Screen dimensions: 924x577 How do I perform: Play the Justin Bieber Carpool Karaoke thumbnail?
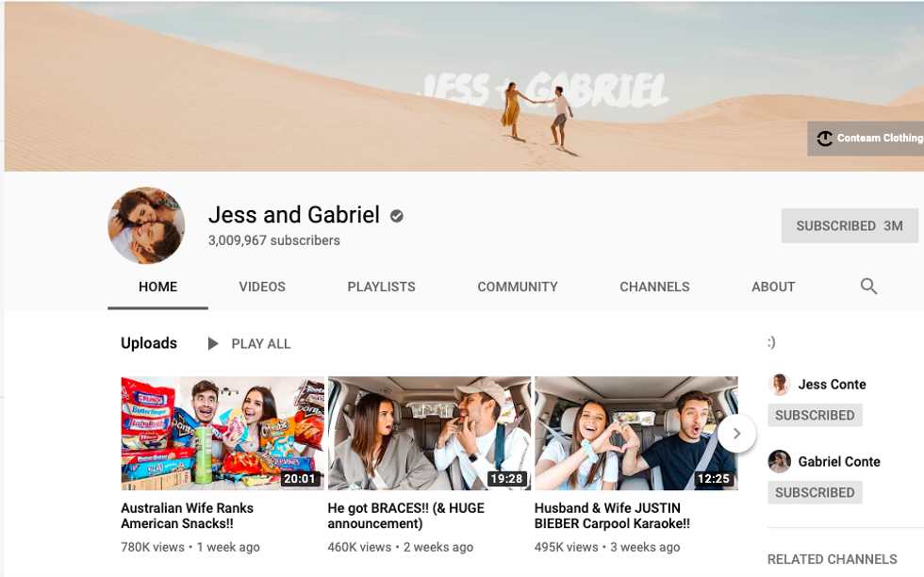tap(626, 433)
